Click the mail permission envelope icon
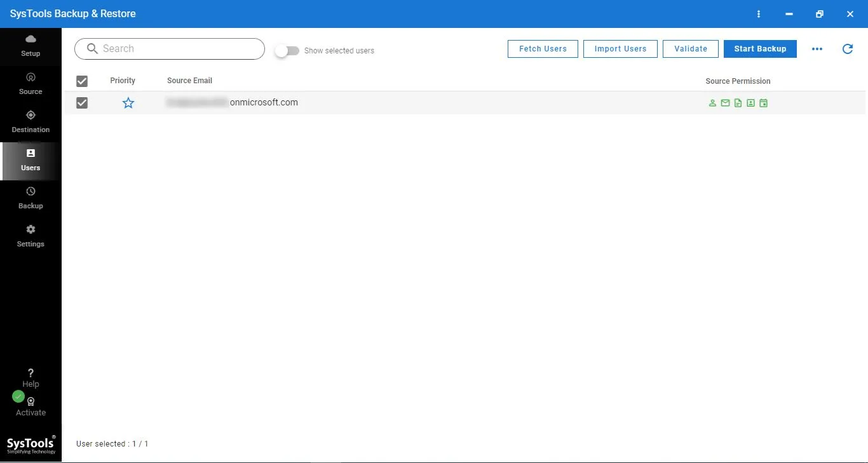Screen dimensions: 868x463 (725, 103)
